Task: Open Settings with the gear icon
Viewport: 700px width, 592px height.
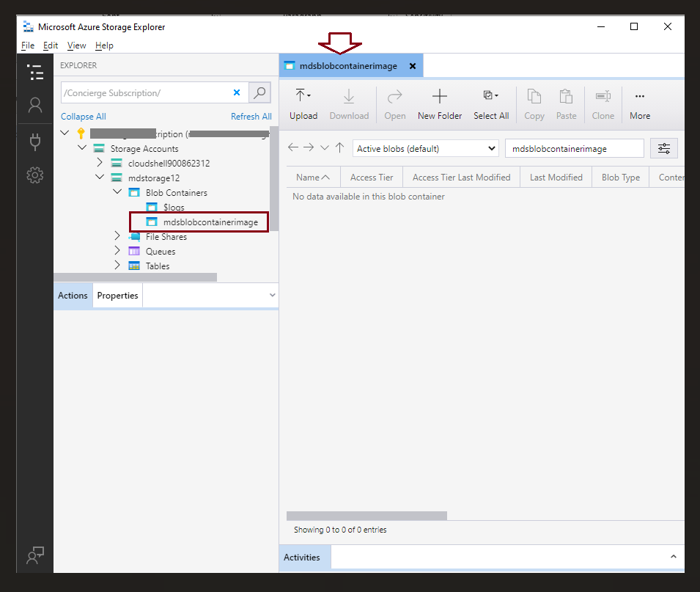Action: pos(34,175)
